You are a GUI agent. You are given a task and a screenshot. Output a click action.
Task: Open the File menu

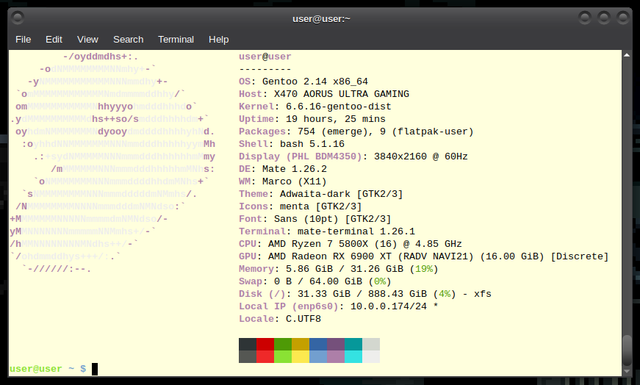23,40
